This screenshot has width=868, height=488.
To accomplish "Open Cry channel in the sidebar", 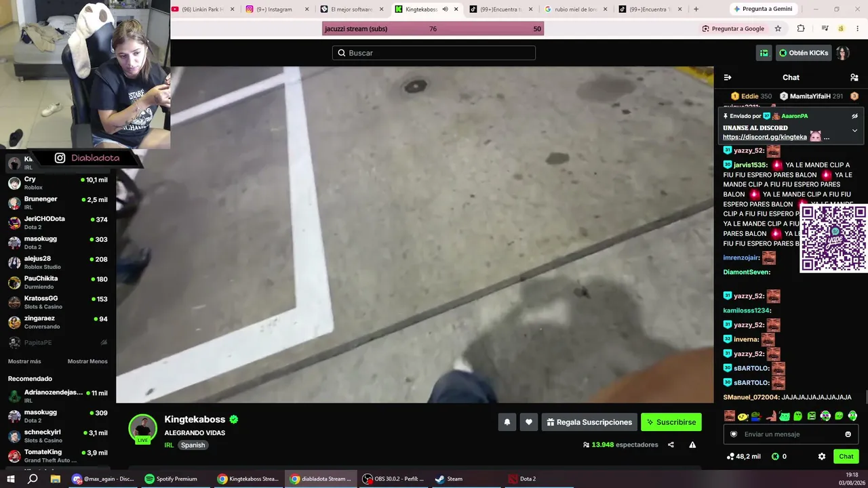I will [x=58, y=183].
